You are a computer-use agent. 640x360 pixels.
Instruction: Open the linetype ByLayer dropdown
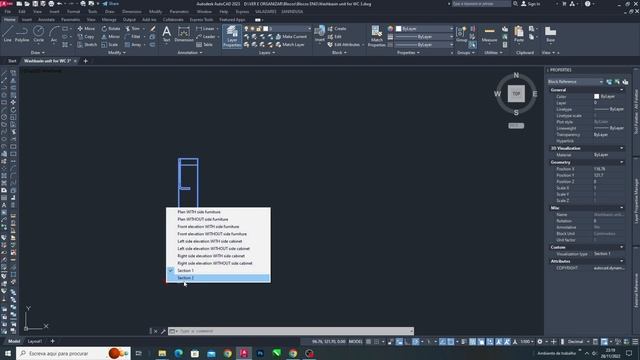coord(424,44)
